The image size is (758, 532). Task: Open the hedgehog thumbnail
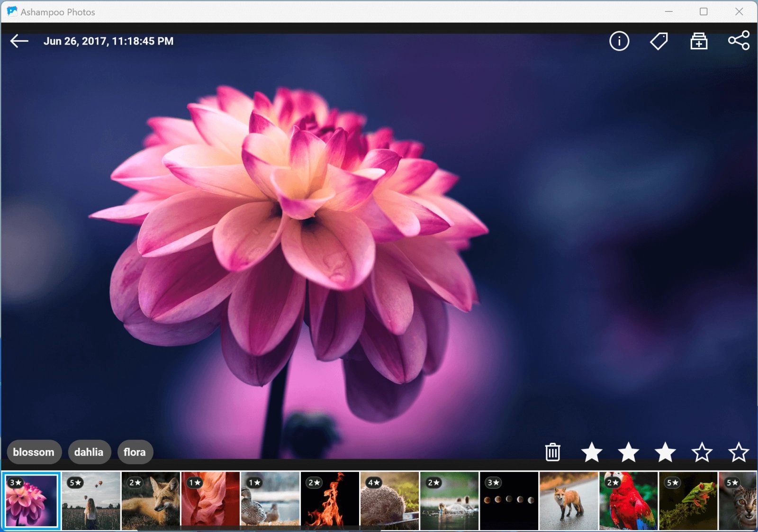pyautogui.click(x=389, y=501)
